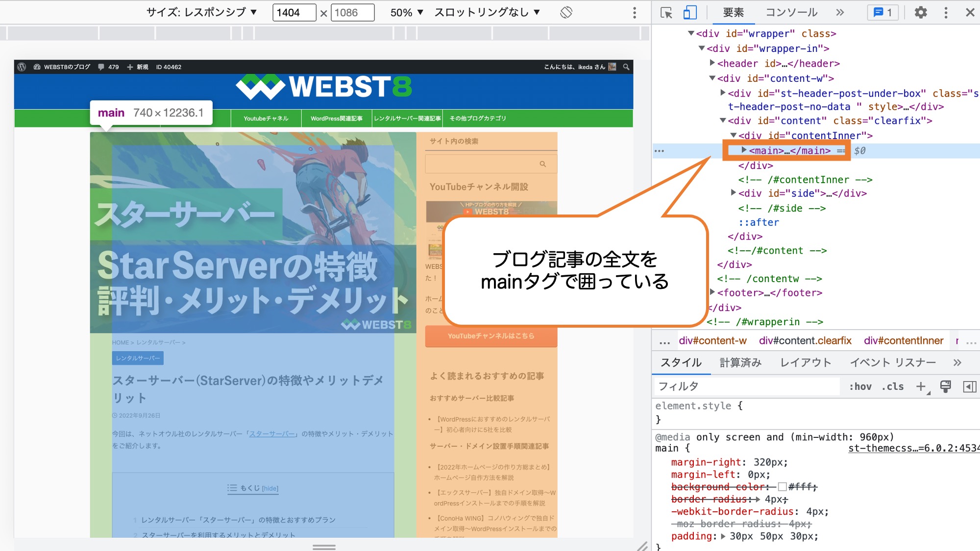Add a new style rule with plus icon
The image size is (980, 551).
(921, 386)
